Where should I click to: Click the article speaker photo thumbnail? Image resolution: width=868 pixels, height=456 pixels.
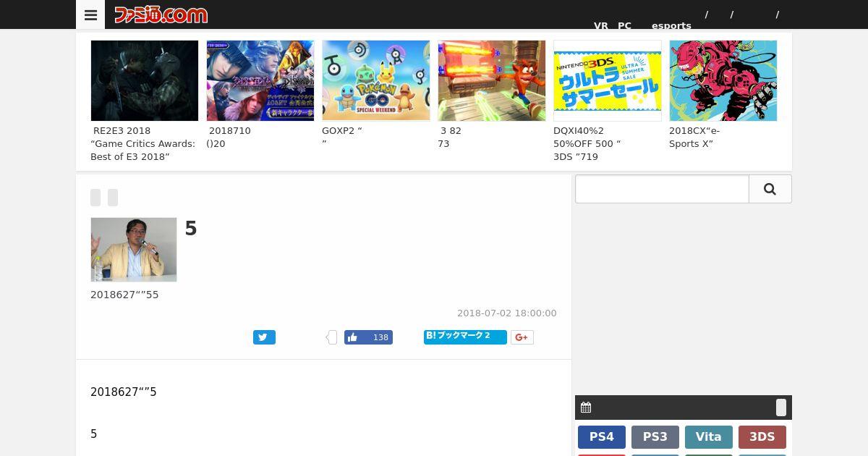click(134, 250)
